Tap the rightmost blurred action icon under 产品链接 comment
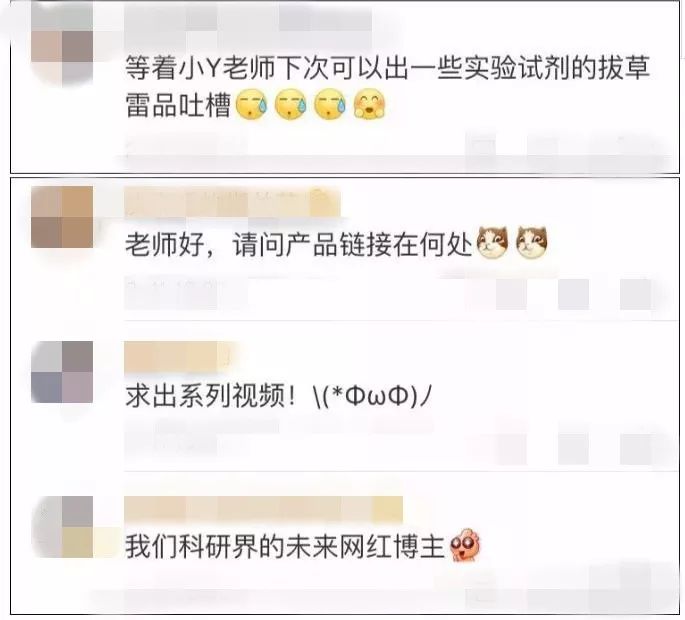Viewport: 685px width, 620px height. tap(635, 294)
